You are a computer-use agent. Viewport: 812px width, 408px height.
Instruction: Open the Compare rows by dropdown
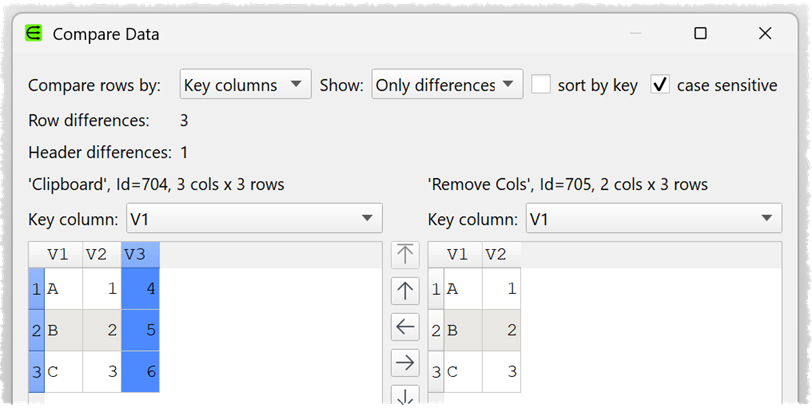click(x=246, y=85)
